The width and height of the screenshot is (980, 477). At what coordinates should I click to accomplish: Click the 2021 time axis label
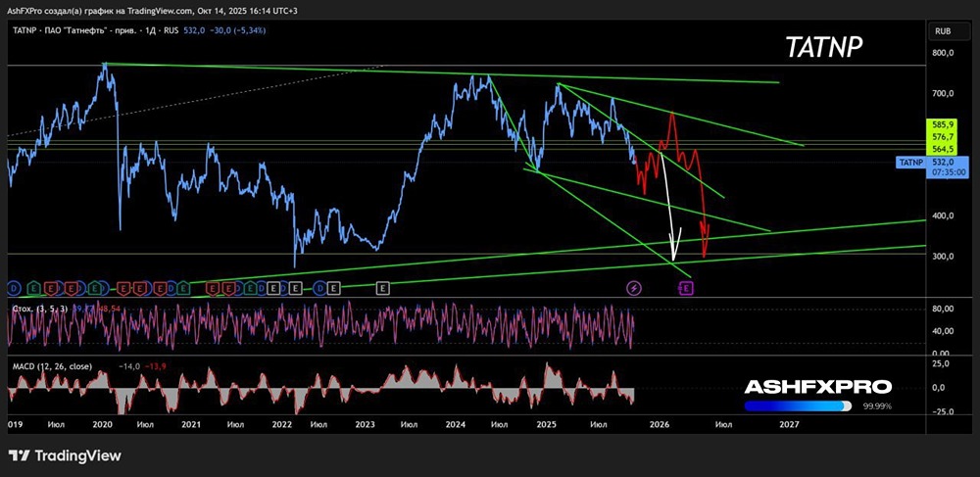click(x=191, y=424)
